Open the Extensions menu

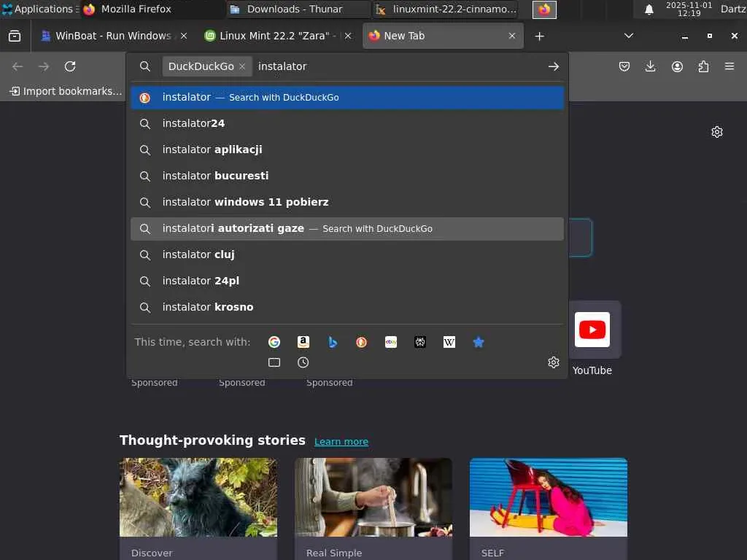pyautogui.click(x=703, y=66)
